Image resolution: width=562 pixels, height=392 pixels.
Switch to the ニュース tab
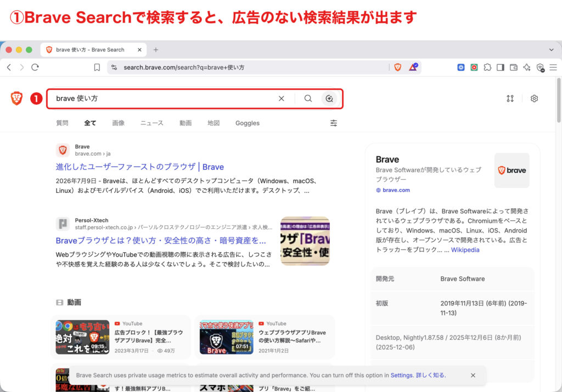[151, 123]
